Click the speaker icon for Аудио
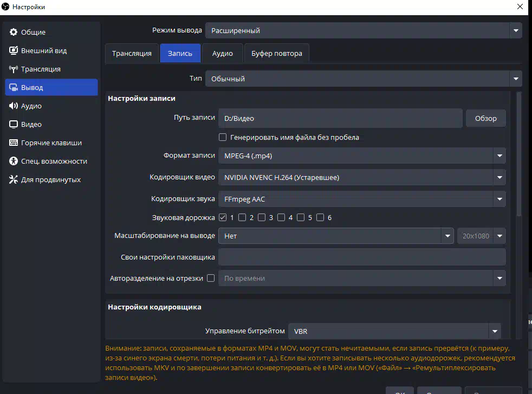 [x=13, y=106]
